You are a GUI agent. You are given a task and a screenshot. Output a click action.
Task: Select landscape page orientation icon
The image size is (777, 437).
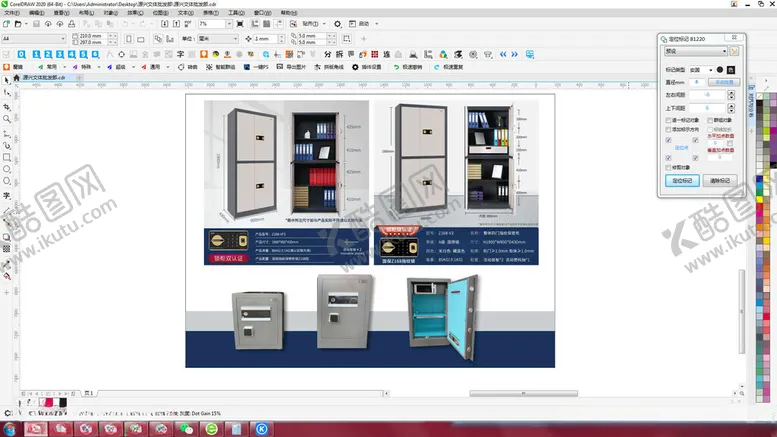point(141,39)
